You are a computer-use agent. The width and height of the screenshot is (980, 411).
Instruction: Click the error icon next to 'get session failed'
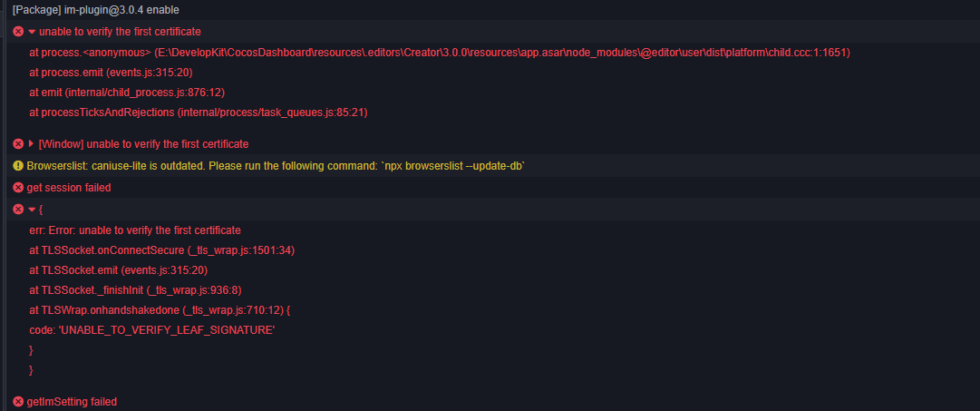coord(18,188)
